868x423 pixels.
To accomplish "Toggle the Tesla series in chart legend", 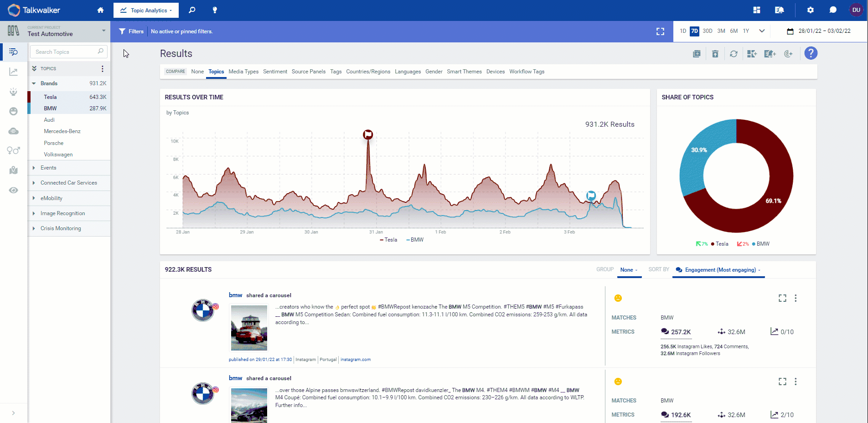I will (x=388, y=240).
